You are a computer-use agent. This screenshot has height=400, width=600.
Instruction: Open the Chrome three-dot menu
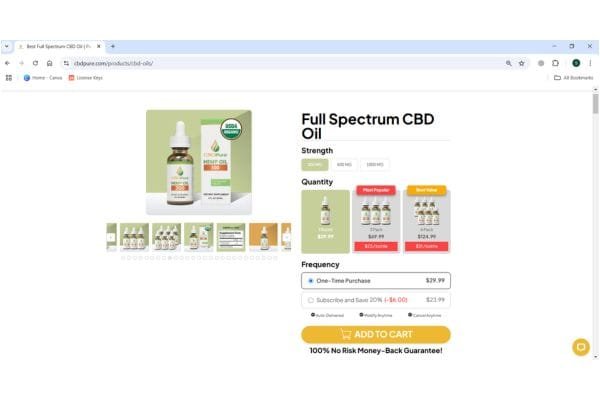[590, 63]
